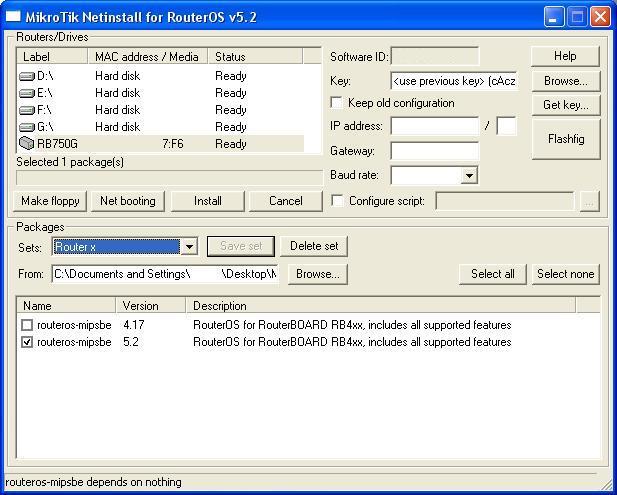Click the From path field
The width and height of the screenshot is (617, 495).
pyautogui.click(x=165, y=274)
